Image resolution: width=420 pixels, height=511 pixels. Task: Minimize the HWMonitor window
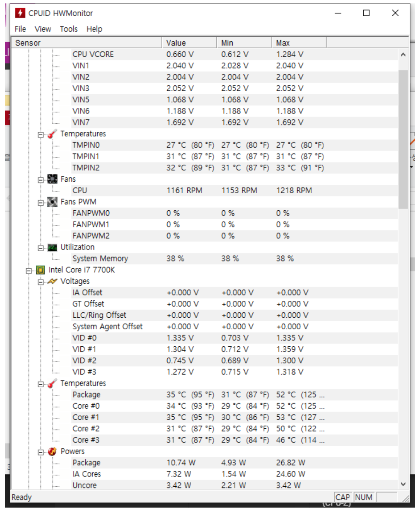coord(338,13)
